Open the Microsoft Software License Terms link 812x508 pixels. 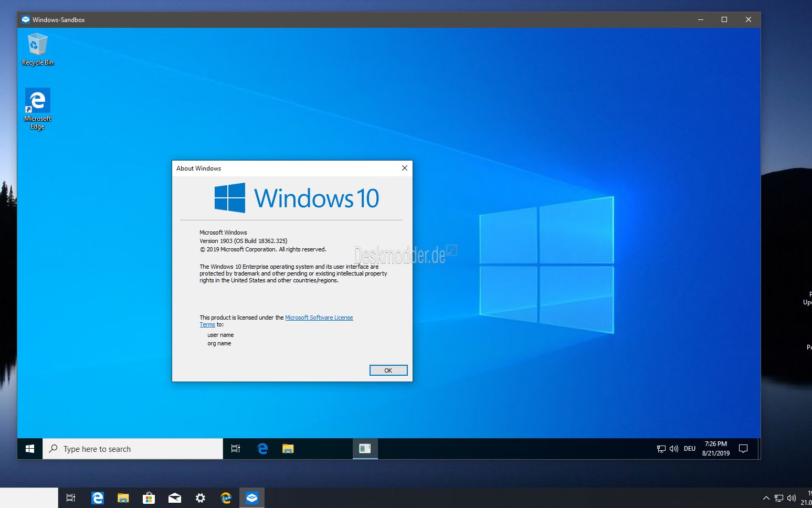[319, 317]
